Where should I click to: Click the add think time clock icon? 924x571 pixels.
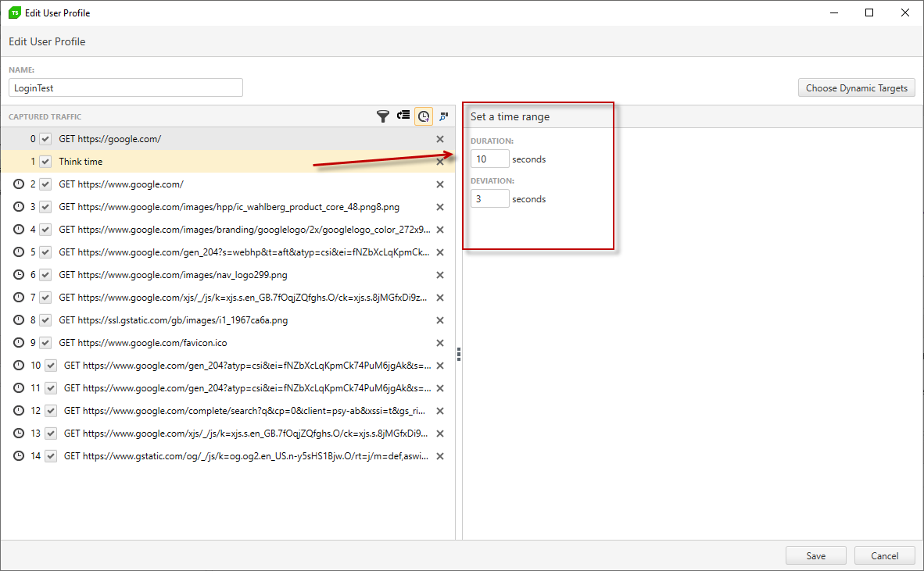tap(424, 116)
